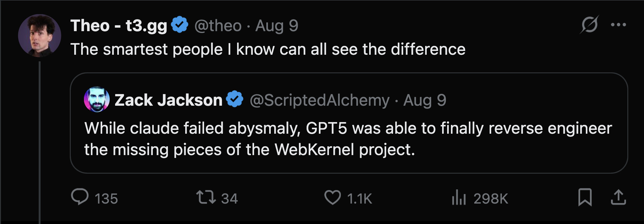Viewport: 644px width, 224px height.
Task: Click the Grok slashed-circle icon
Action: [x=589, y=25]
